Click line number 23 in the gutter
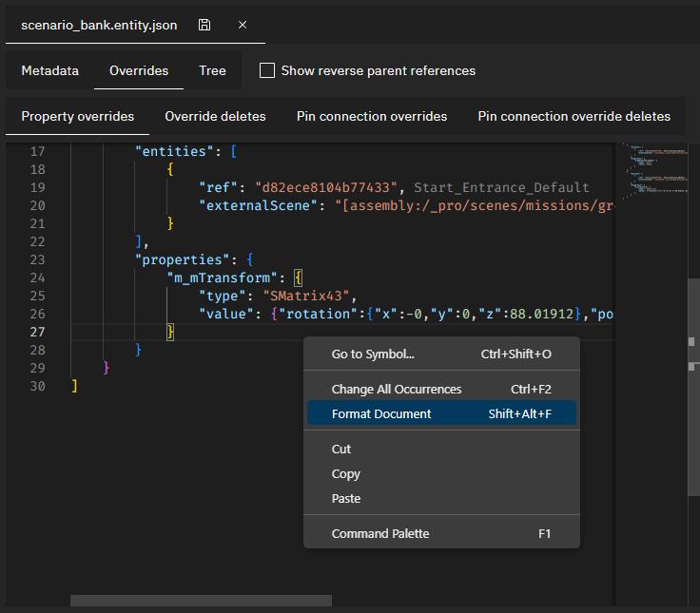700x613 pixels. tap(37, 259)
